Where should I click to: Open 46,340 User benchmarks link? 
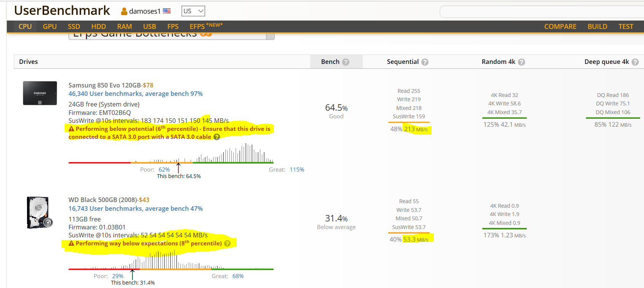tap(135, 94)
